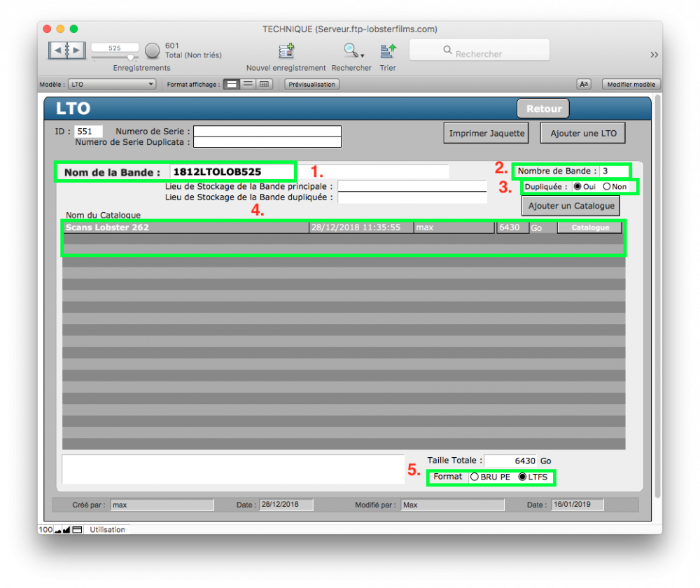Click the zoom out icon in the status bar
The height and width of the screenshot is (588, 700).
(x=57, y=530)
